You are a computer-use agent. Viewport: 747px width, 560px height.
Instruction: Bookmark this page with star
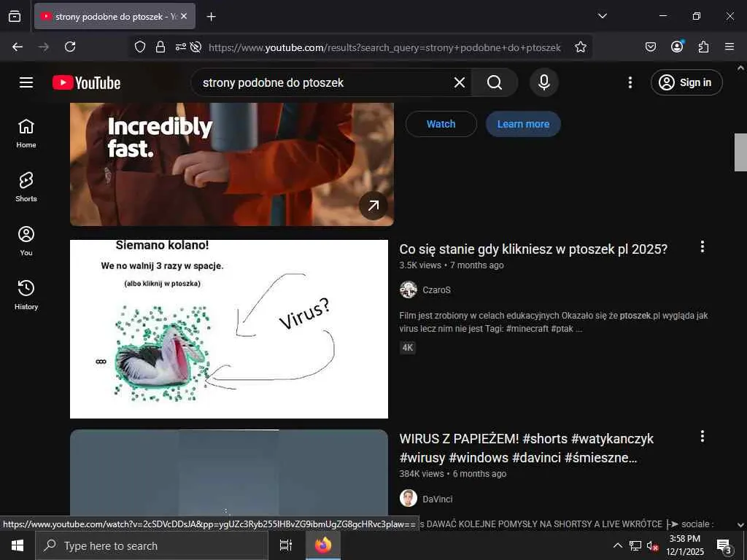(580, 47)
